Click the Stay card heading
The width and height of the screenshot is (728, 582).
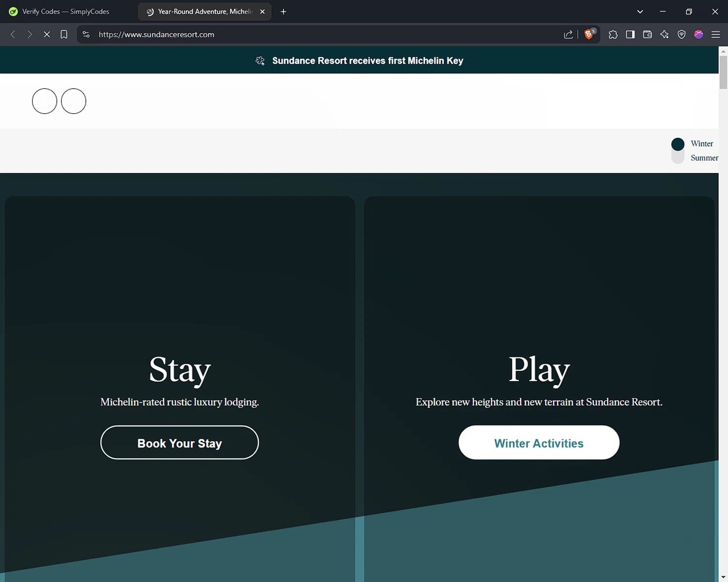coord(180,370)
